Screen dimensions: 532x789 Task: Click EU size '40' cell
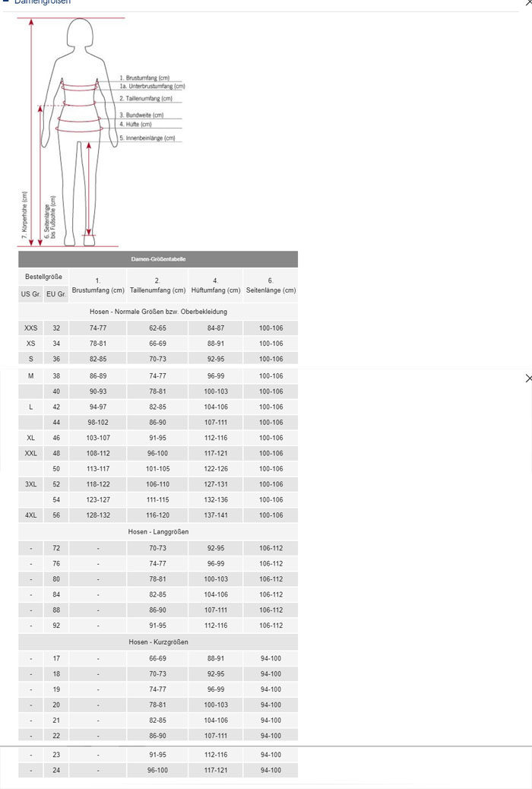coord(56,391)
